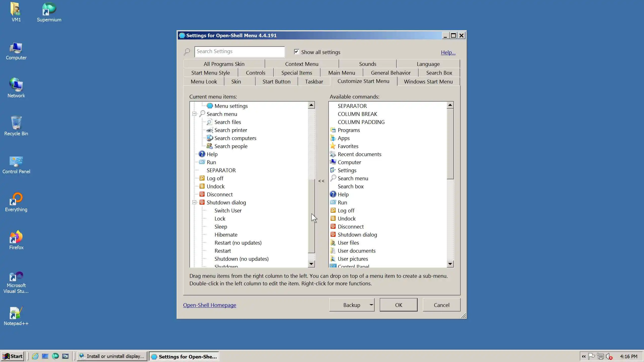Collapse the Search menu tree node
This screenshot has height=362, width=644.
click(194, 114)
